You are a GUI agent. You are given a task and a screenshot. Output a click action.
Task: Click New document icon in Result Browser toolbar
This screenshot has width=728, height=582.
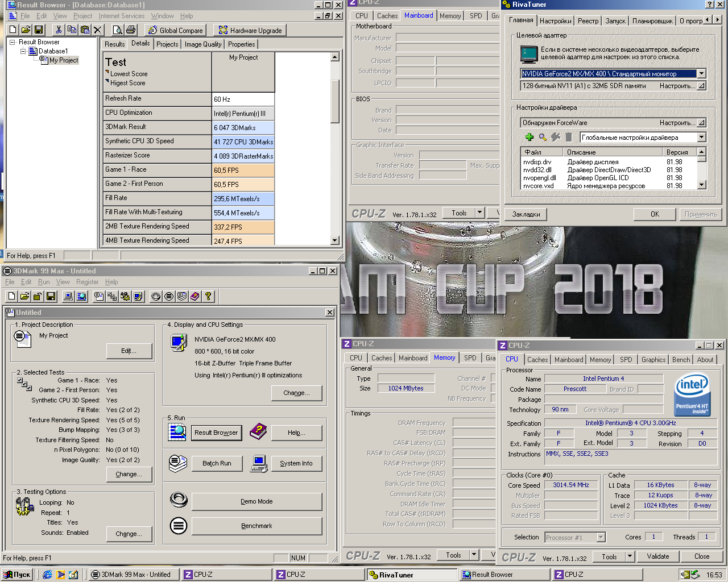[13, 30]
